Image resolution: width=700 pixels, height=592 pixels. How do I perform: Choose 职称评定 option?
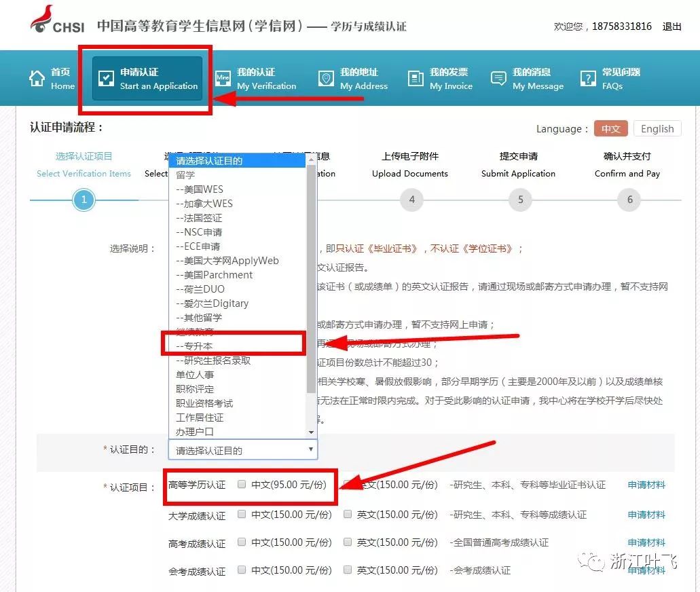238,389
